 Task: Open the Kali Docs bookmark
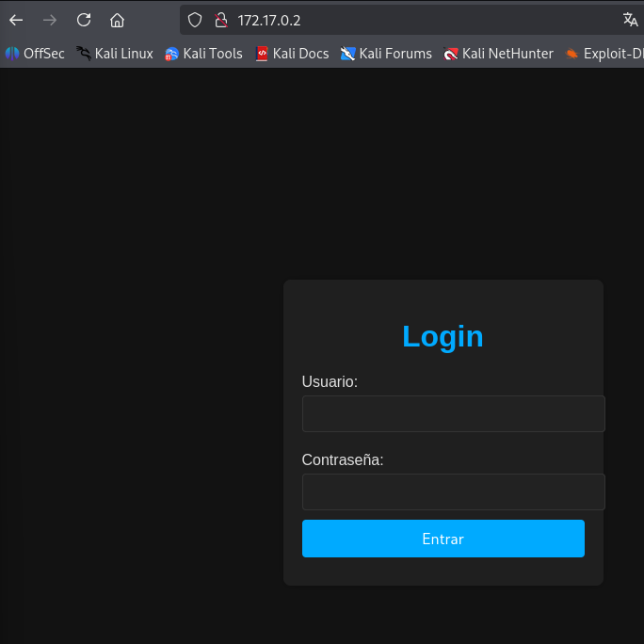[x=292, y=54]
